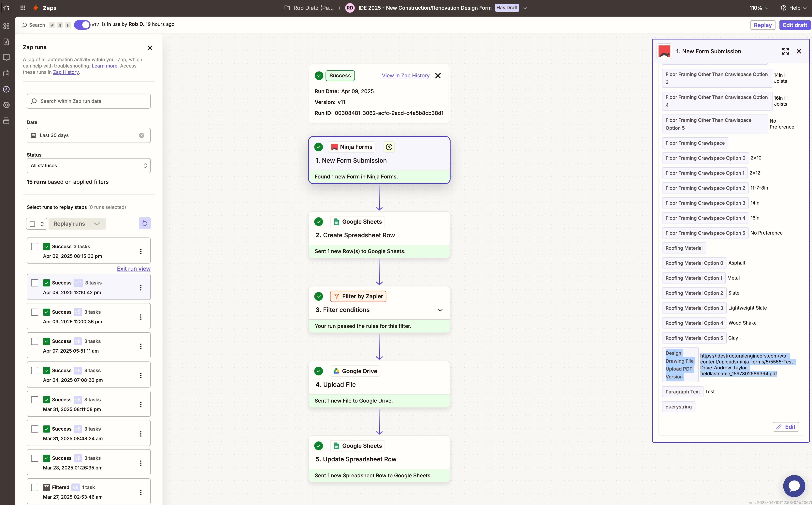The width and height of the screenshot is (812, 505).
Task: Open the Last 30 days date picker
Action: coord(88,135)
